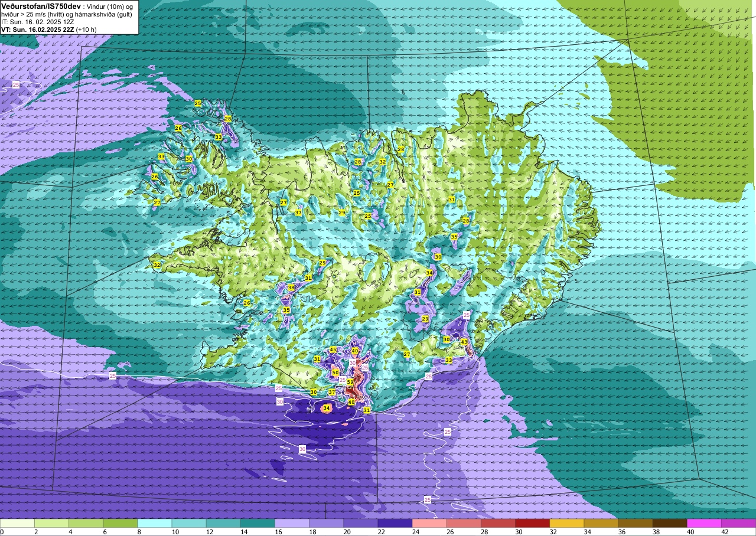
Task: Pick the 16–18 lavender legend swatch
Action: pyautogui.click(x=292, y=523)
